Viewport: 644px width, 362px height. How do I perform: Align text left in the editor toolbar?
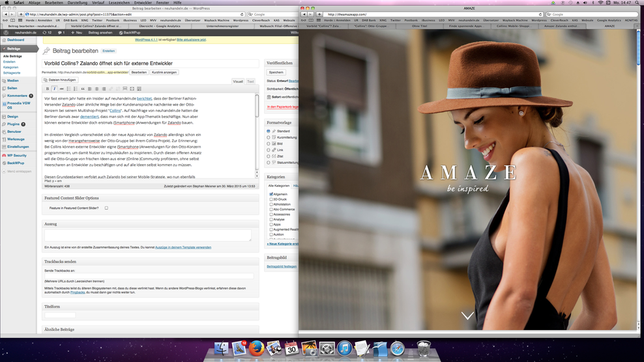coord(89,89)
